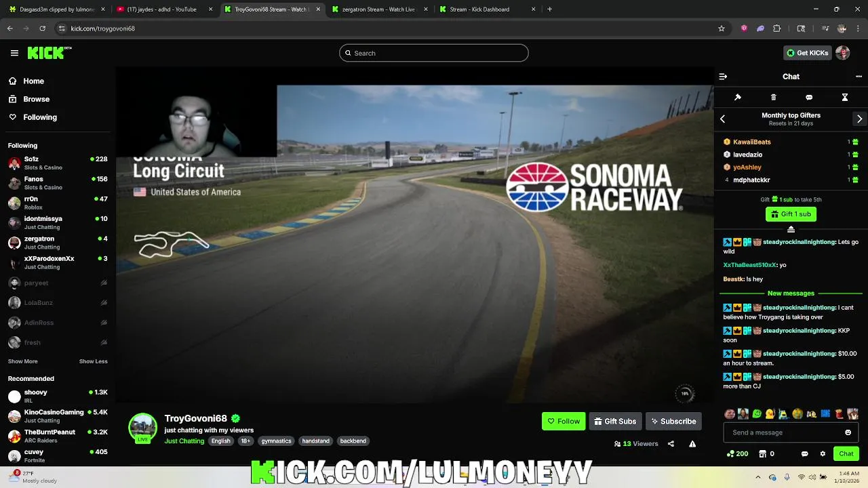This screenshot has width=868, height=488.
Task: Open the emoji picker in message box
Action: (x=848, y=432)
